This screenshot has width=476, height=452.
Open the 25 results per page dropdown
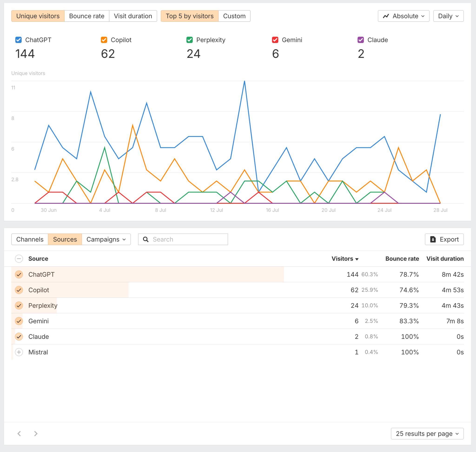(427, 433)
